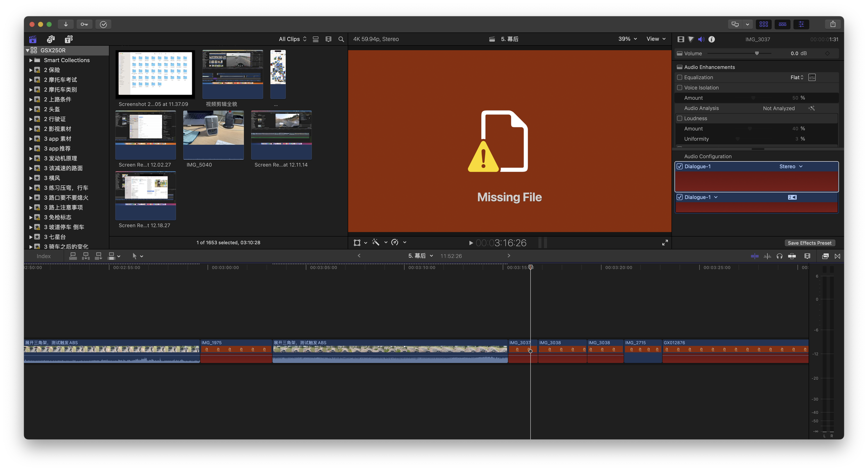Select the IMG_5040 clip thumbnail
Screen dimensions: 868x471
[213, 135]
